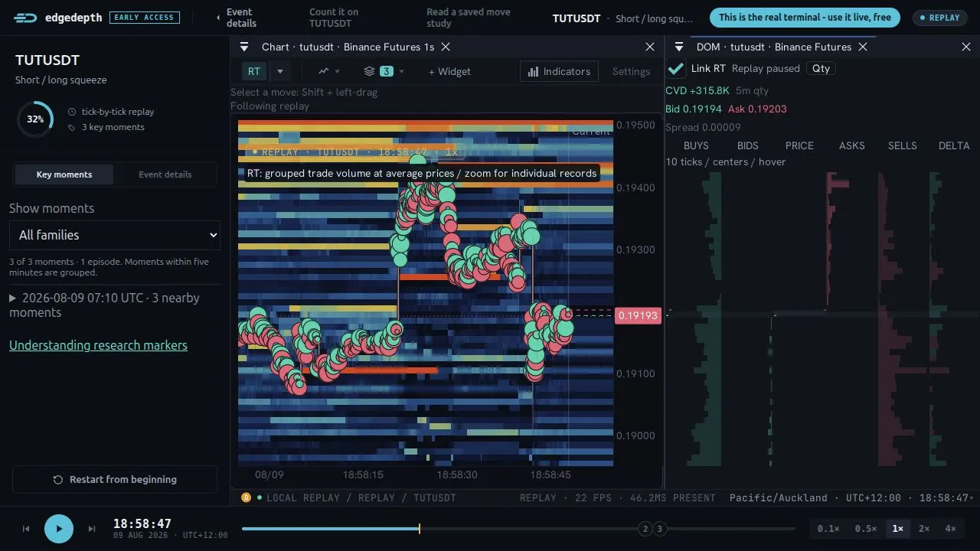The height and width of the screenshot is (551, 980).
Task: Open the dropdown arrow beside RT
Action: tap(280, 71)
